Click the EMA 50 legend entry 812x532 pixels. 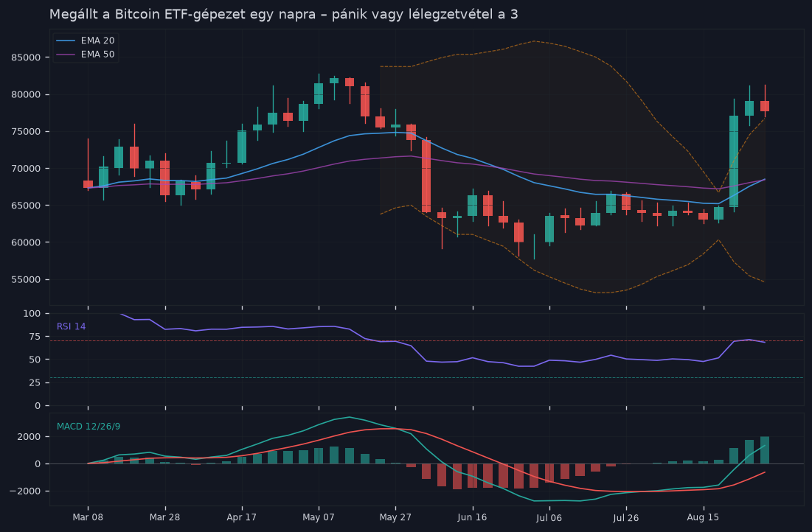(86, 55)
